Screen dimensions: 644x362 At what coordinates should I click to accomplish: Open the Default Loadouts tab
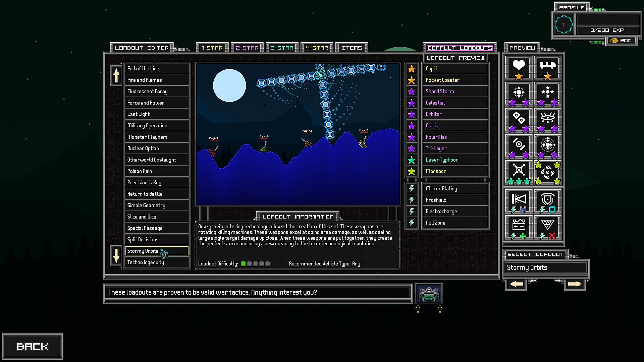[x=460, y=48]
